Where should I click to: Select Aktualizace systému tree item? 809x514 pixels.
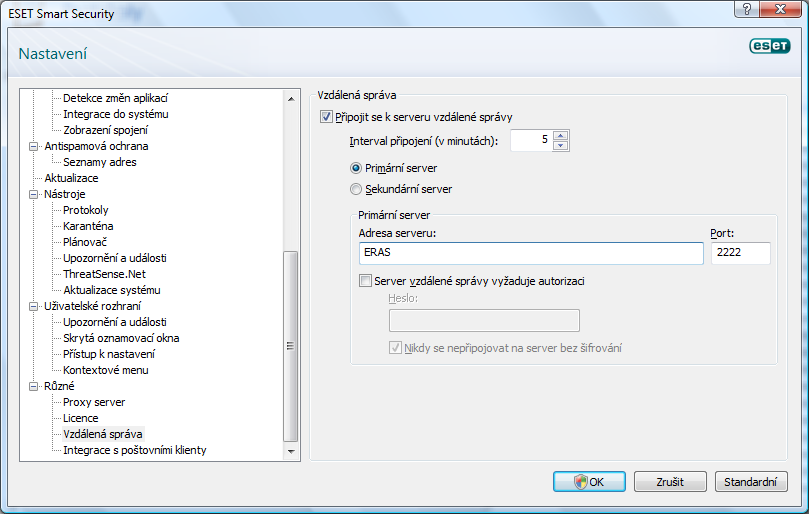111,290
